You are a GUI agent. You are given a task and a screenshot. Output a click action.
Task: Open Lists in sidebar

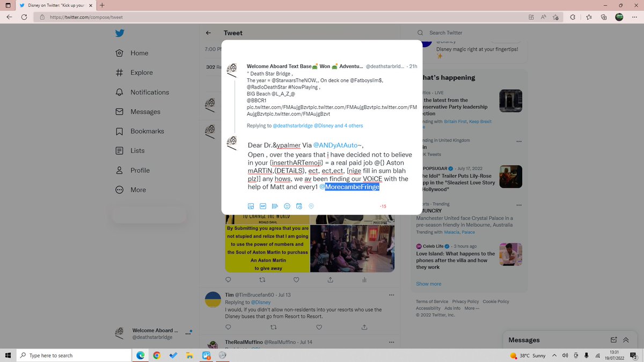click(x=130, y=151)
